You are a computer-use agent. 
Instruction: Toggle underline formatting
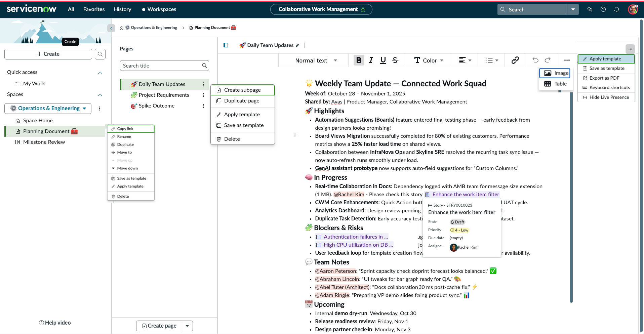point(383,60)
